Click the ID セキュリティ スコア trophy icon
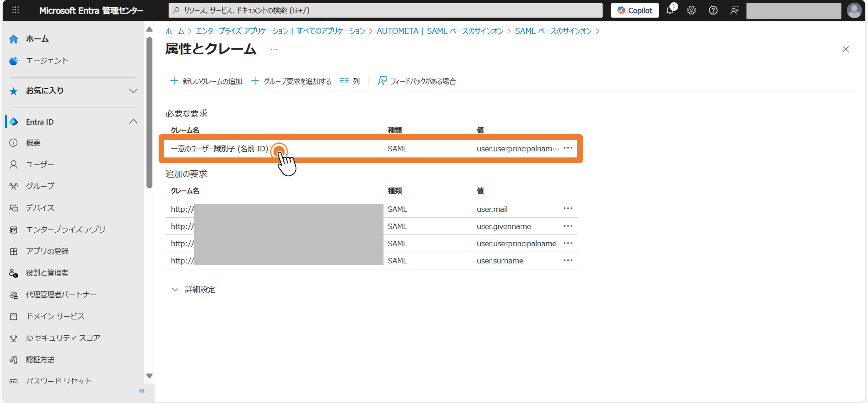Viewport: 868px width, 403px height. [x=13, y=338]
